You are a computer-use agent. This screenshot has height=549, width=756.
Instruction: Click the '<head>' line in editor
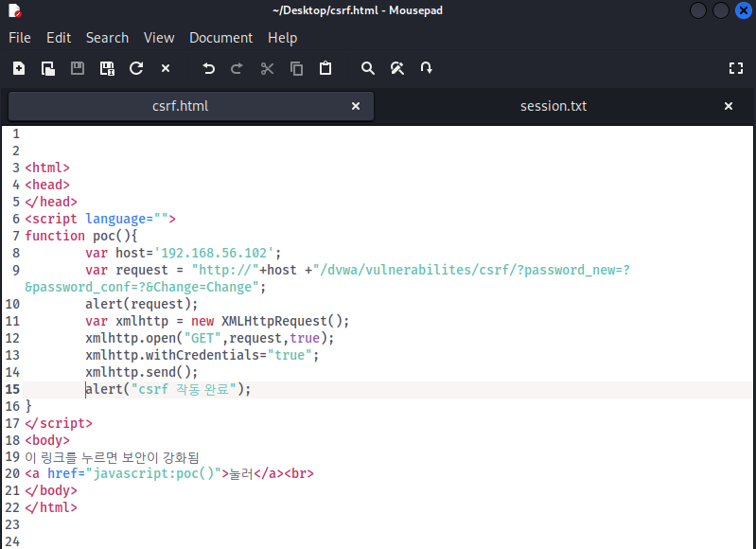tap(47, 185)
